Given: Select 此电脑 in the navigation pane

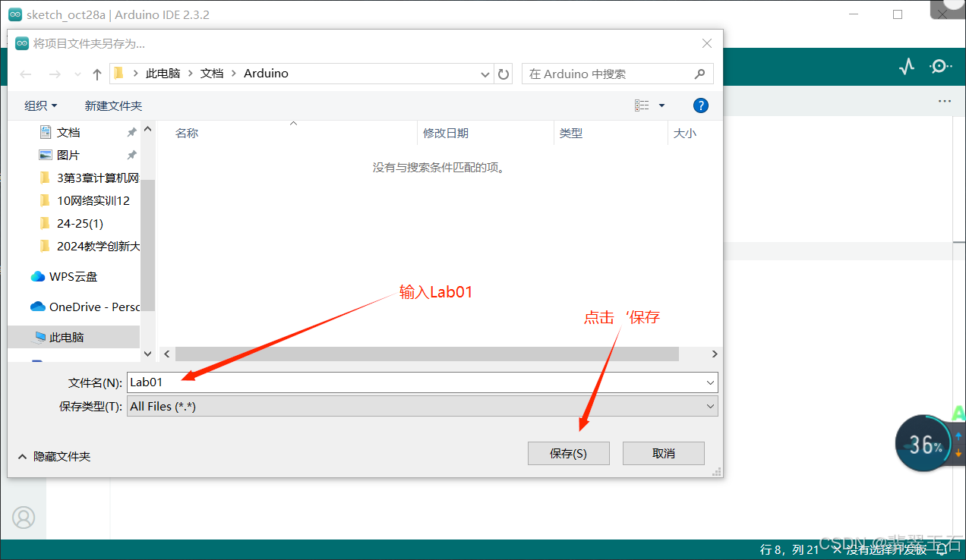Looking at the screenshot, I should click(74, 337).
